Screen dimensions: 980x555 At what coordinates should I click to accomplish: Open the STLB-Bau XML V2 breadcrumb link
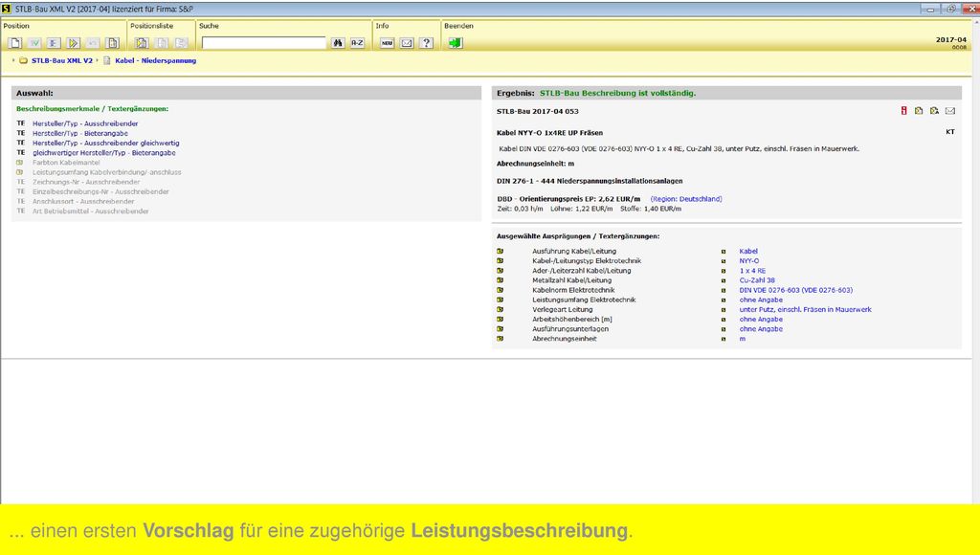coord(62,60)
